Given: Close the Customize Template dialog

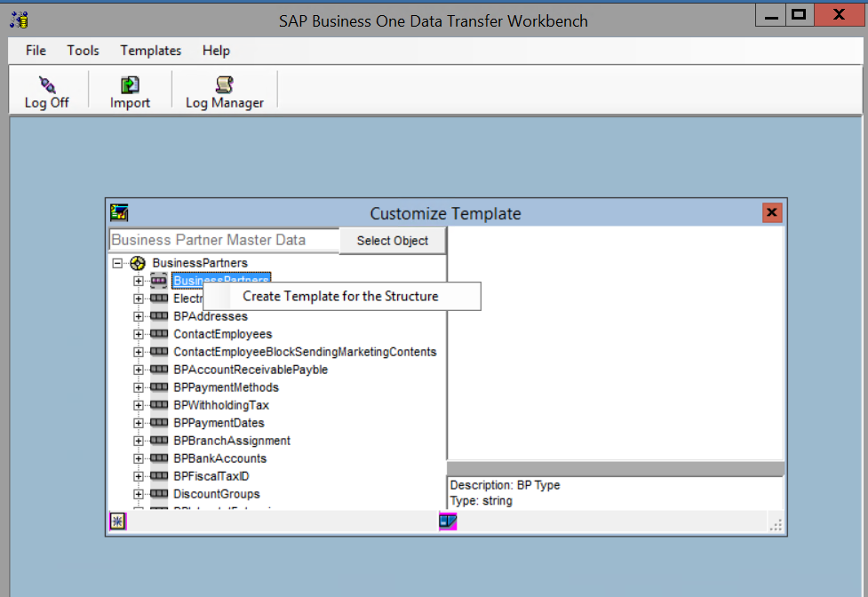Looking at the screenshot, I should coord(772,212).
